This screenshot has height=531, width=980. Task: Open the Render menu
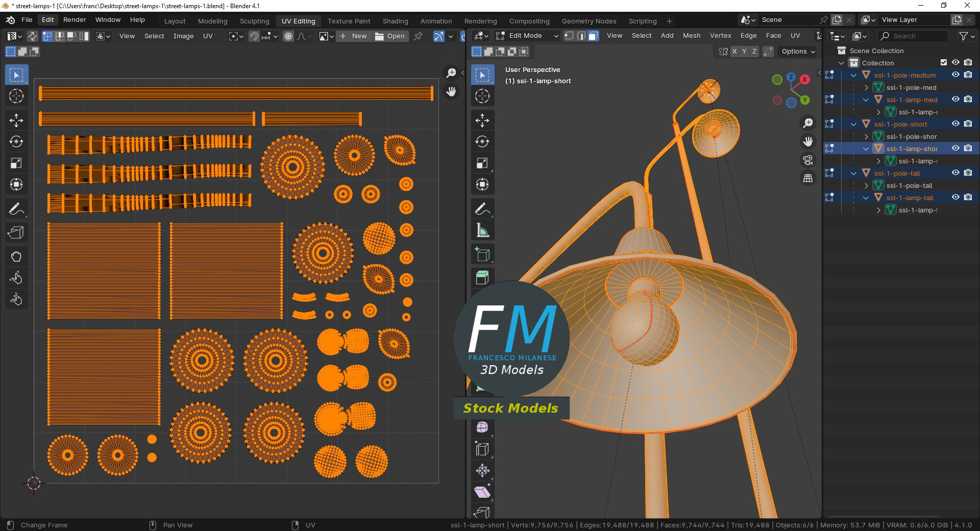75,20
